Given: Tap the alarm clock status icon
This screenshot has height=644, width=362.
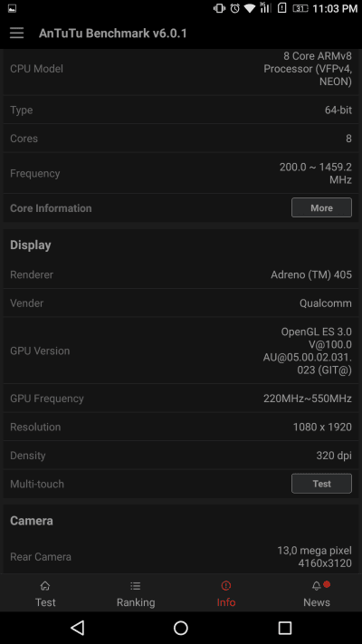Looking at the screenshot, I should (234, 8).
